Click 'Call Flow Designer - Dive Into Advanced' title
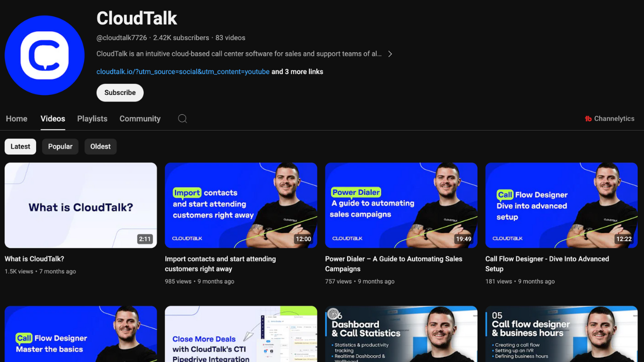644x362 pixels. [x=547, y=264]
